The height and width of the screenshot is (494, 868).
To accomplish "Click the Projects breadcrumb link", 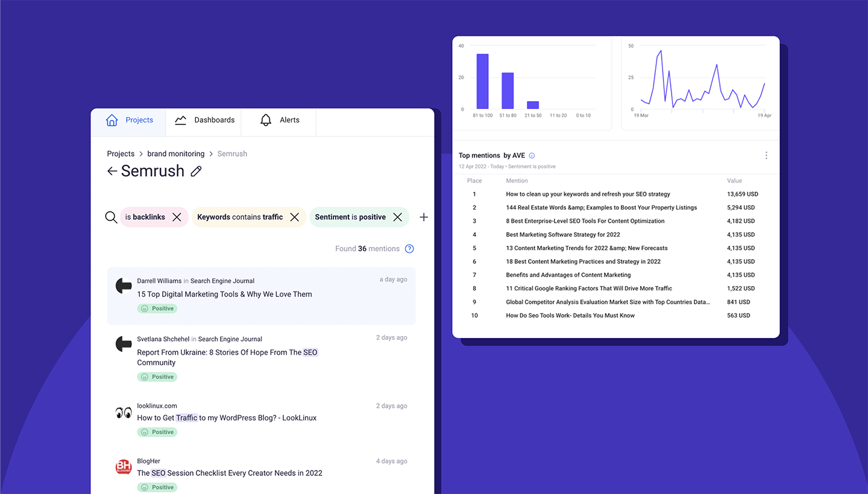I will click(x=120, y=154).
